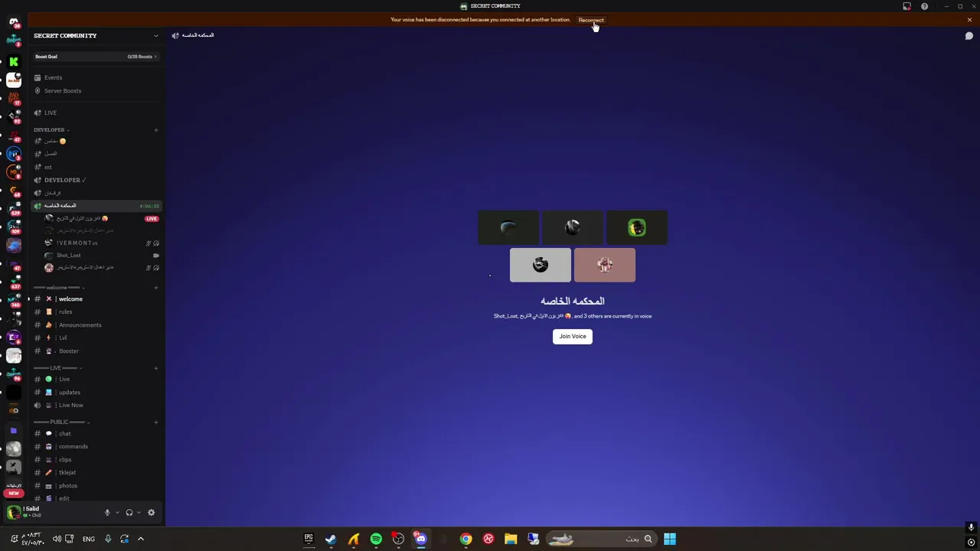Open the green Kick server icon
The height and width of the screenshot is (551, 980).
(x=14, y=61)
